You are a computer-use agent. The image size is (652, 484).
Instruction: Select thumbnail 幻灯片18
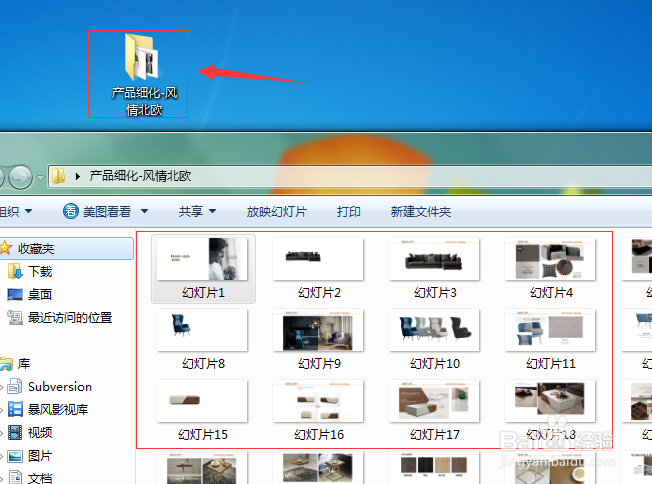tap(550, 401)
